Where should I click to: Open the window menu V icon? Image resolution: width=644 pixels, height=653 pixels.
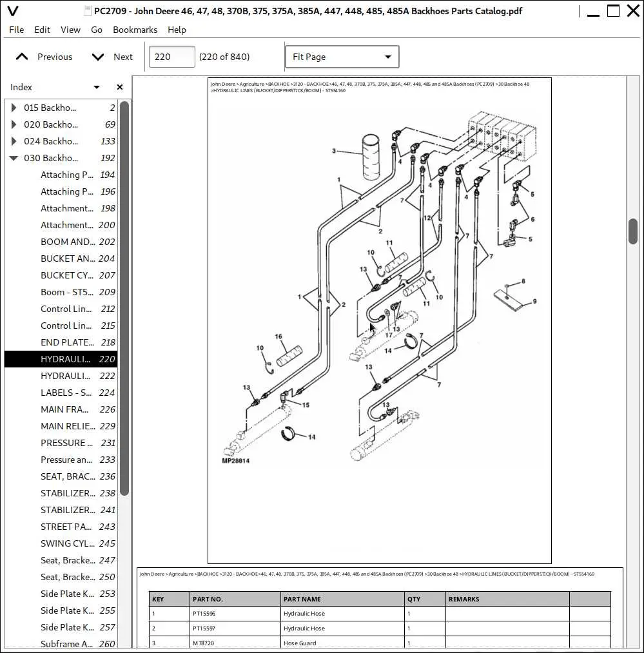click(x=13, y=11)
